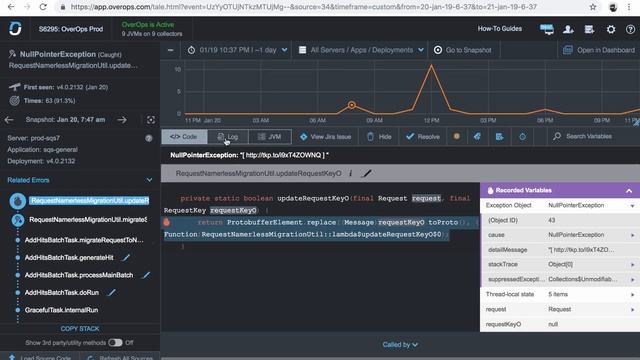Select RequestNamerlessMigrationUtil.updateR stack frame

[x=89, y=201]
